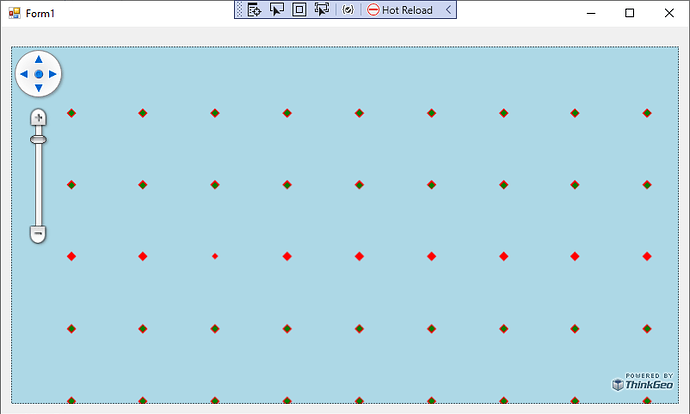This screenshot has width=690, height=414.
Task: Click the zoom slider thumb handle
Action: click(x=38, y=140)
